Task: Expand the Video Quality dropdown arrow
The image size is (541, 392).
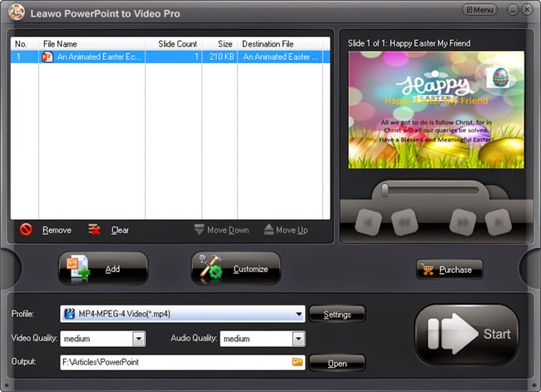Action: pyautogui.click(x=139, y=339)
